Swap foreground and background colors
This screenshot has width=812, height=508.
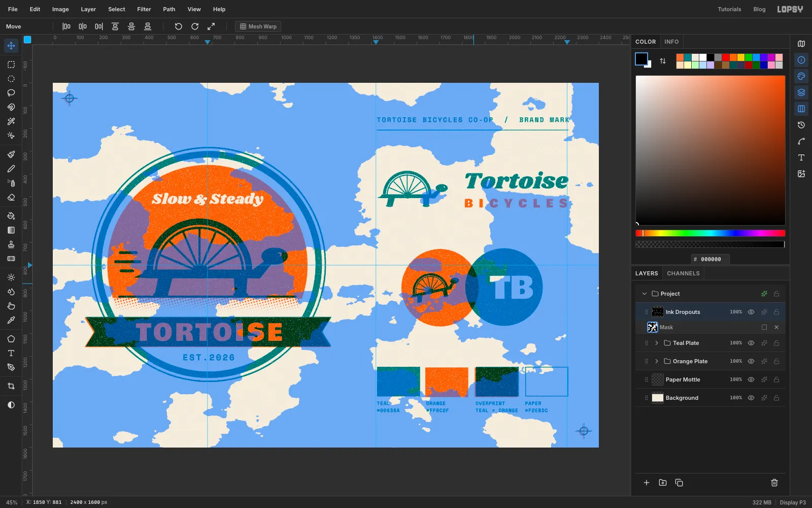[x=663, y=61]
